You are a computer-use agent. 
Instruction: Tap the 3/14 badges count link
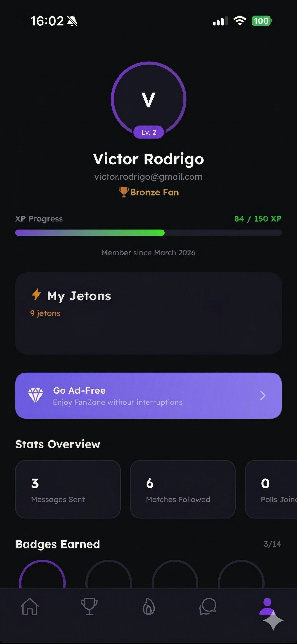pyautogui.click(x=272, y=544)
